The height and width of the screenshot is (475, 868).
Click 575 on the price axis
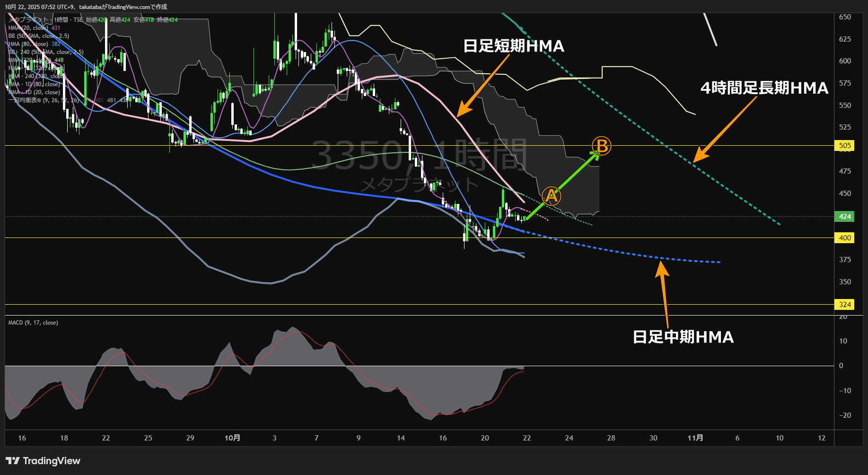pos(845,83)
